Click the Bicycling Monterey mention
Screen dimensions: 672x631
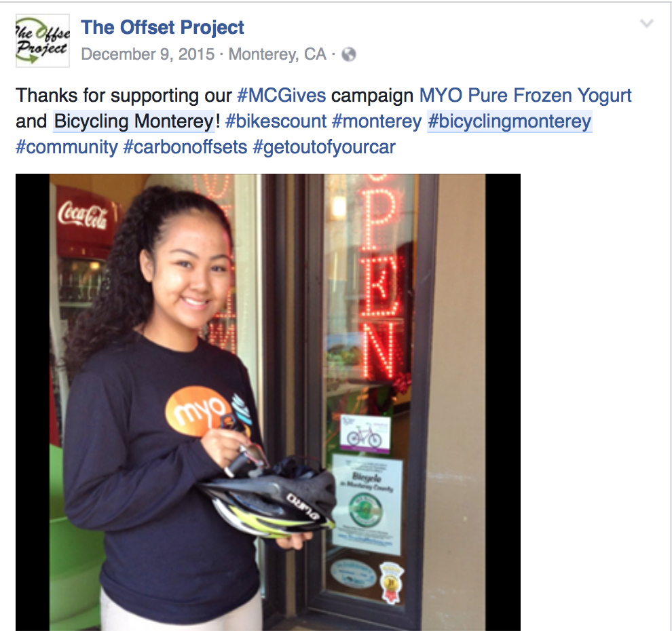coord(134,121)
